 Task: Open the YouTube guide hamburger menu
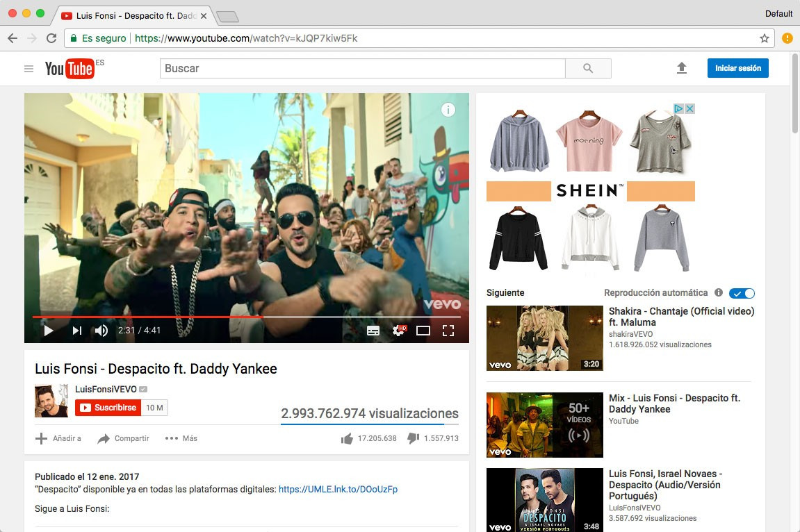28,68
